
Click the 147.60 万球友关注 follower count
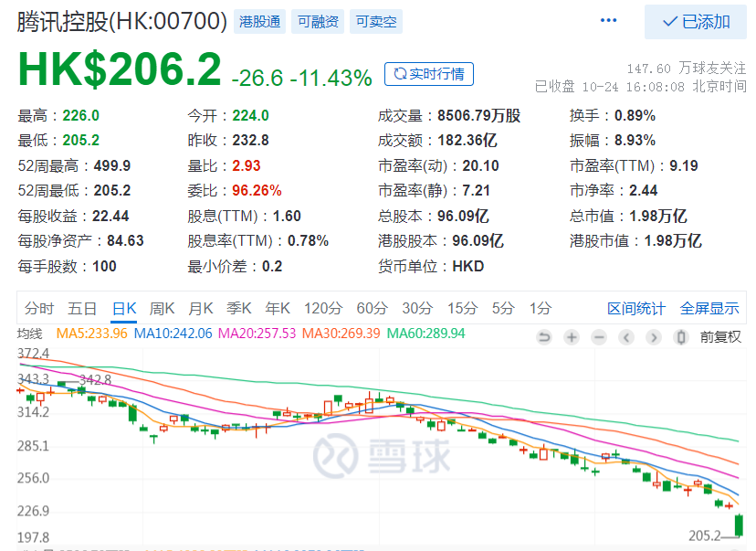click(x=686, y=69)
